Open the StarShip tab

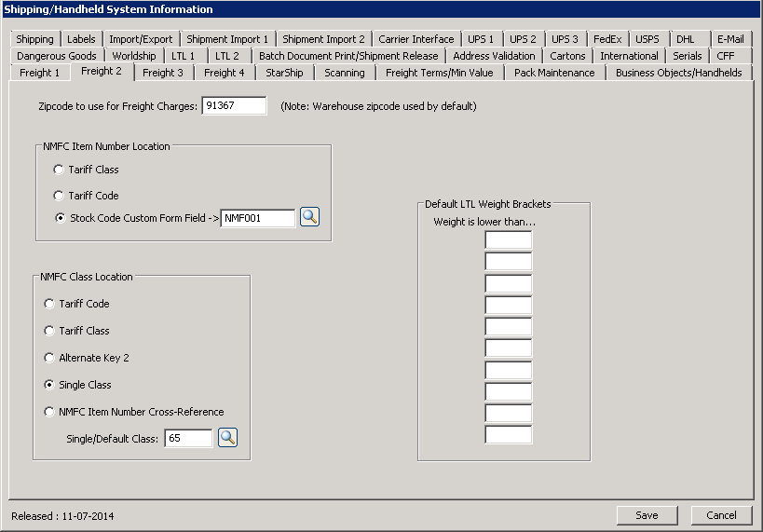pos(284,73)
